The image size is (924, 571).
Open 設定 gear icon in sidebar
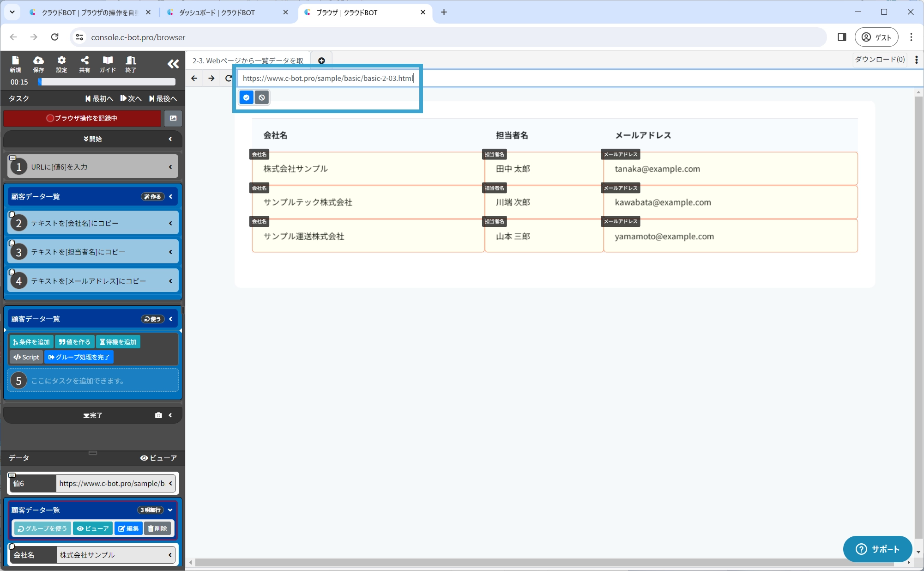tap(61, 64)
